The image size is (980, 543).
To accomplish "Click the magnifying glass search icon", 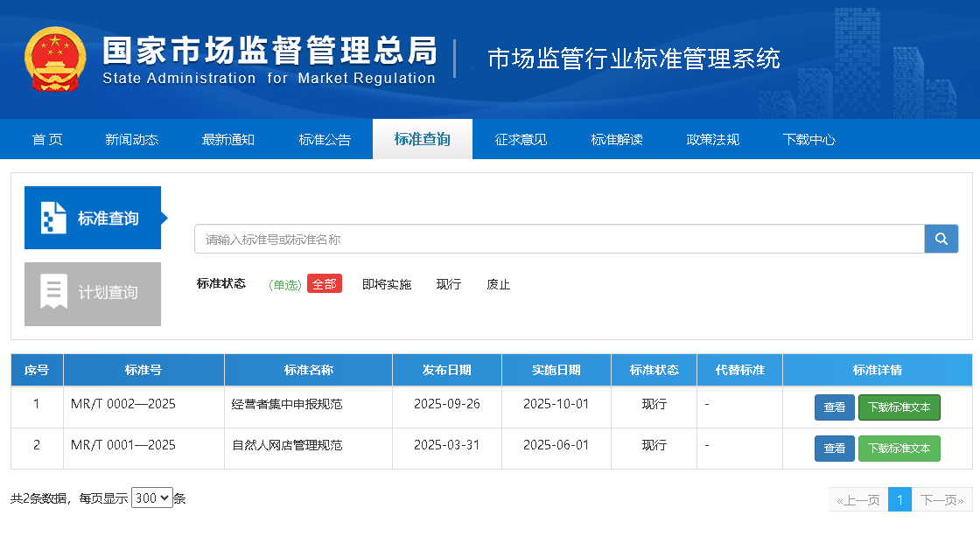I will pyautogui.click(x=941, y=239).
